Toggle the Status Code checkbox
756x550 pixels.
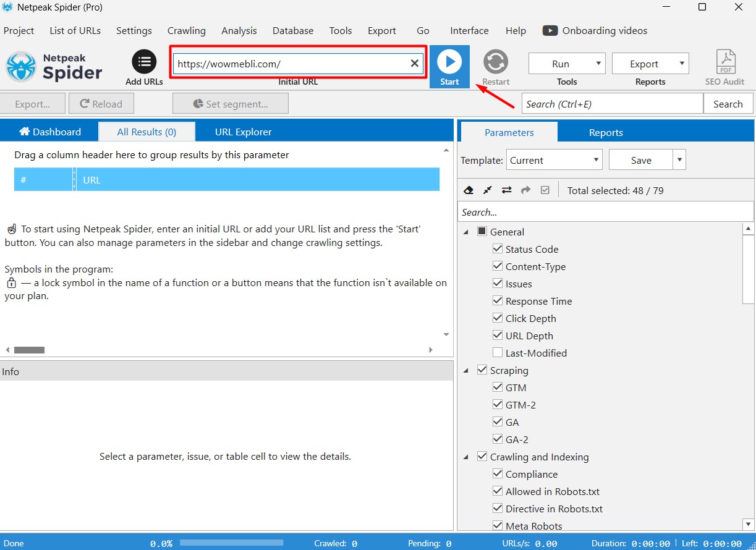(x=497, y=249)
